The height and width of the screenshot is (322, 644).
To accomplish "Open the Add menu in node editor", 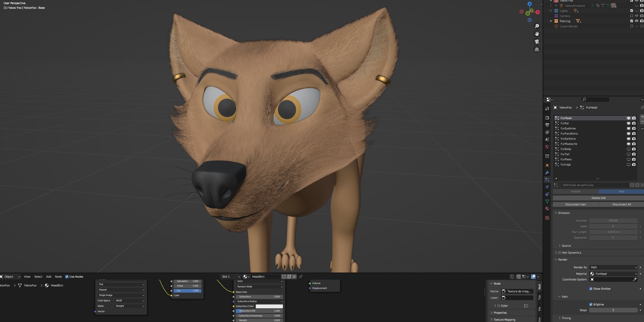I will click(x=49, y=277).
